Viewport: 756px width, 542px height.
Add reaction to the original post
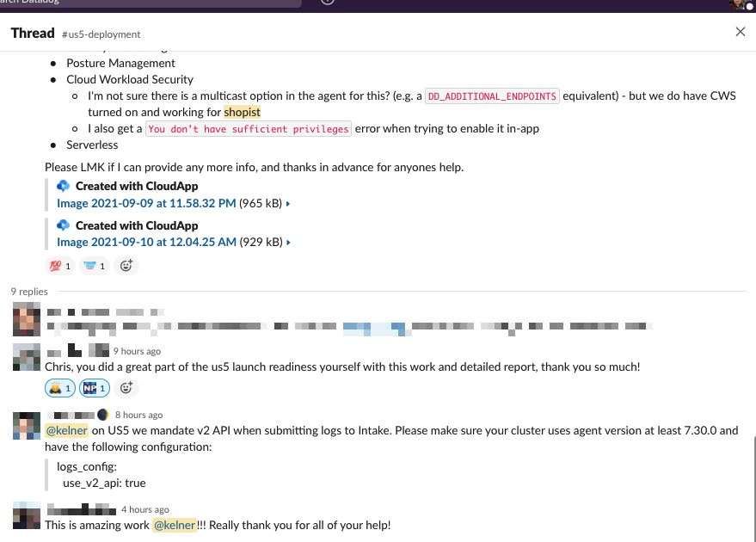pyautogui.click(x=126, y=266)
